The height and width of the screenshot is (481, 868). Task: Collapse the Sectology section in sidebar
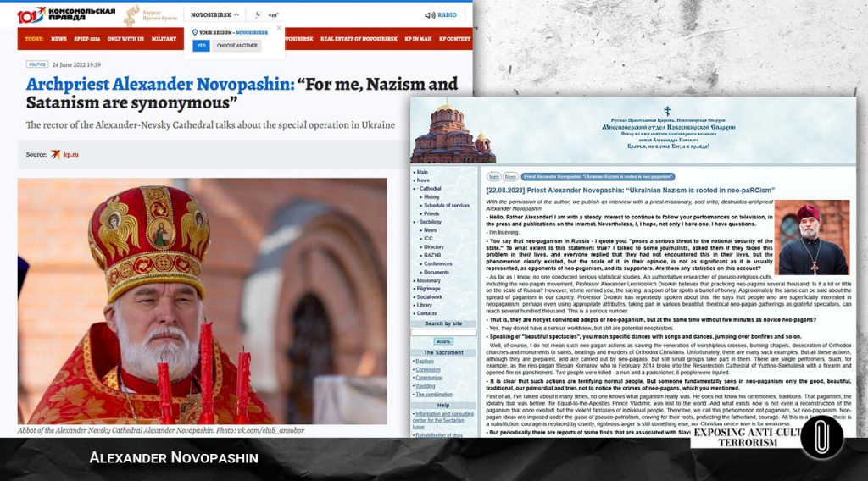[x=431, y=222]
